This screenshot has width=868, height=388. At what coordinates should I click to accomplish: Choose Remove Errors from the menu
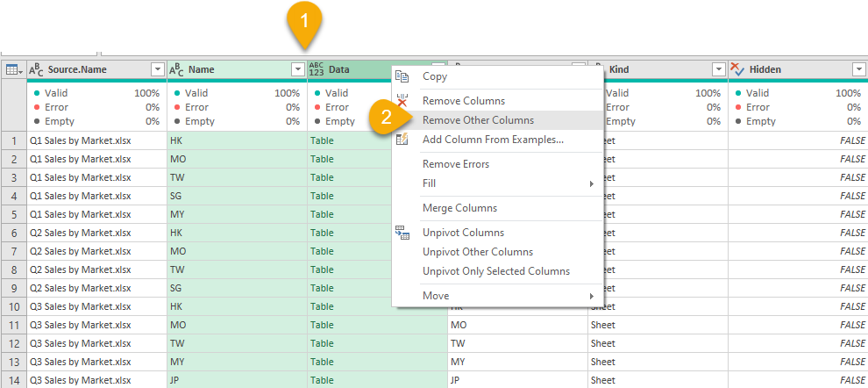click(455, 164)
